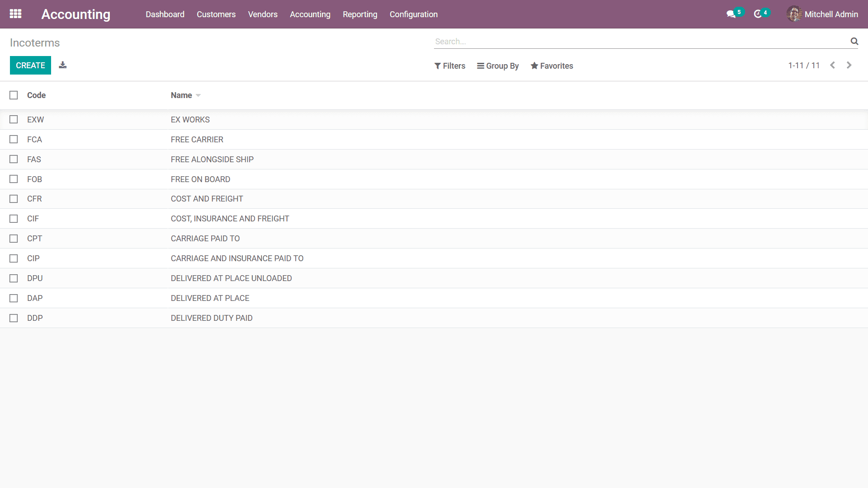Screen dimensions: 868x488
Task: Click the Incoterms breadcrumb title
Action: [x=35, y=42]
